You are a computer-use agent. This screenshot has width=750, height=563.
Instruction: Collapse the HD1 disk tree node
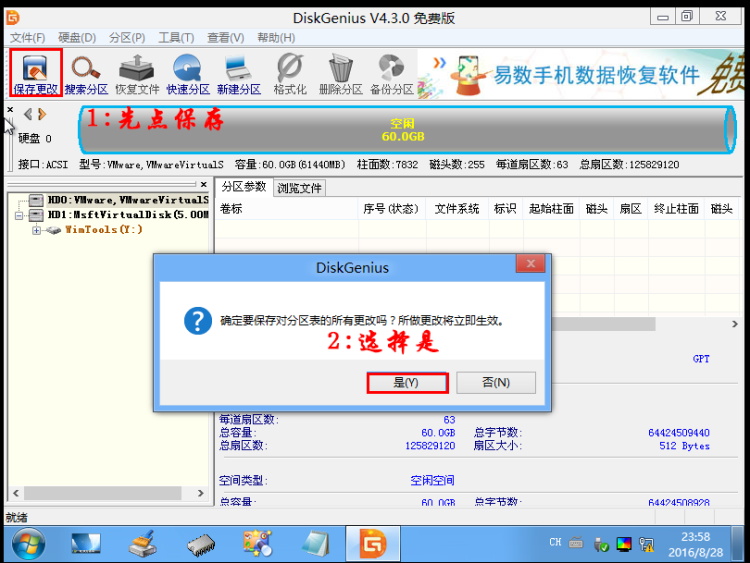click(19, 216)
